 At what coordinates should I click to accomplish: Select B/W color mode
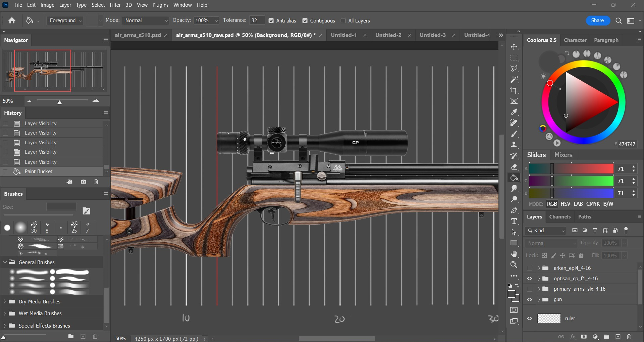pos(608,204)
